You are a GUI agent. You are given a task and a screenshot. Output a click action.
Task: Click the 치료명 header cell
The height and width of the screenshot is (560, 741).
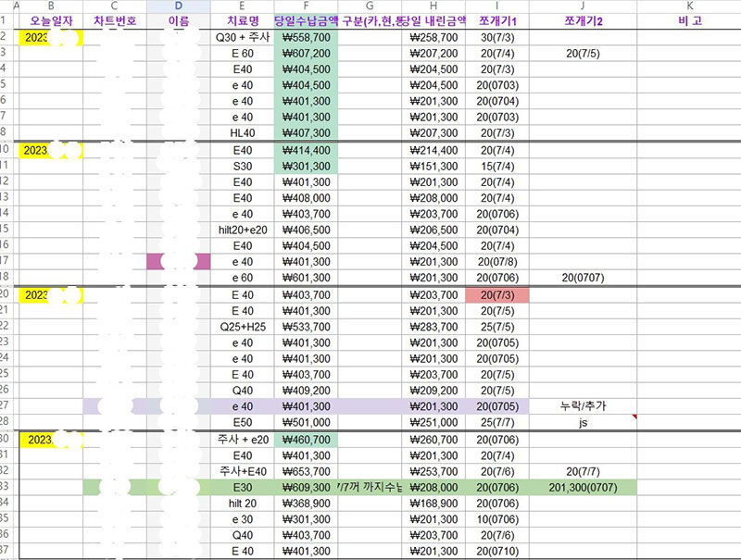242,20
